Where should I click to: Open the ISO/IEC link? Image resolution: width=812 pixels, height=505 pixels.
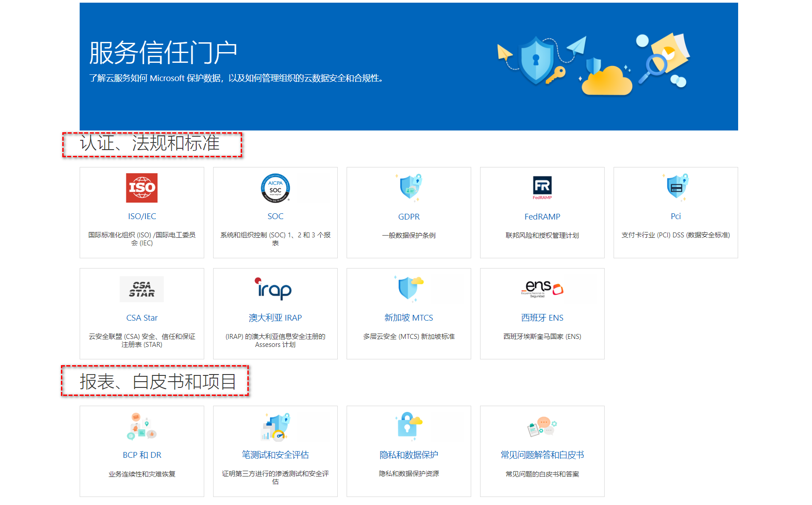(x=142, y=216)
